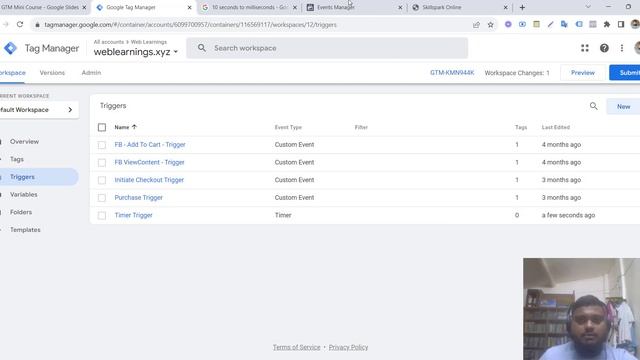Open the help question mark icon

(604, 48)
